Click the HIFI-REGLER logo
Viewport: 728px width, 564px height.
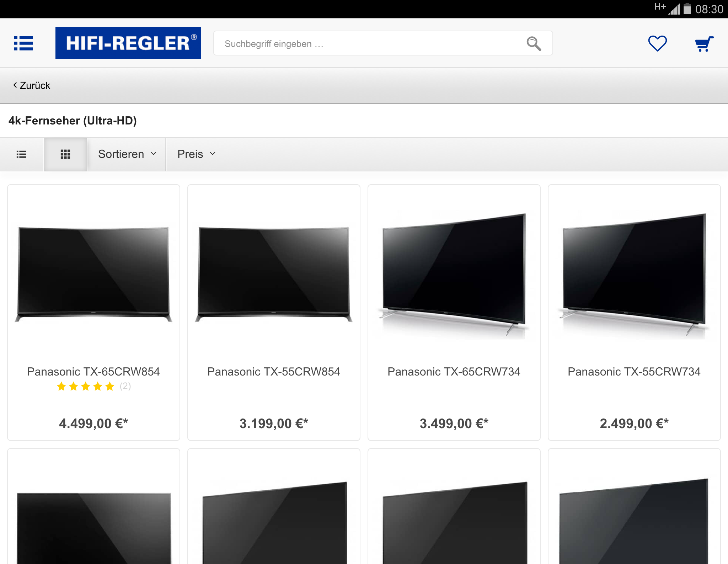point(128,43)
